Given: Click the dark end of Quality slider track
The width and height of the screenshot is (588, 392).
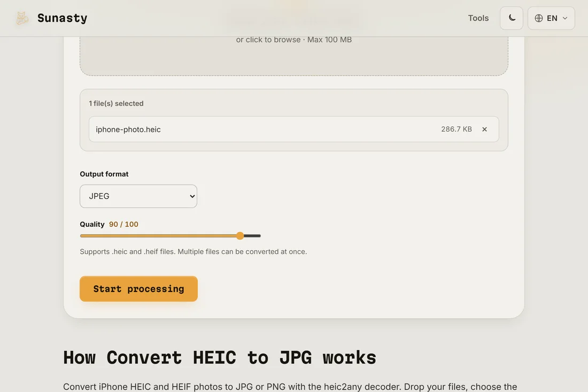Looking at the screenshot, I should click(x=252, y=236).
